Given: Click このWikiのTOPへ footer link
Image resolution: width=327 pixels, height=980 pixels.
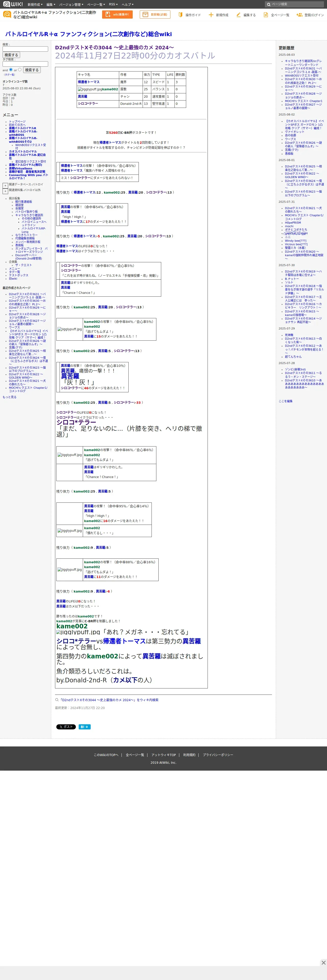Looking at the screenshot, I should (106, 755).
